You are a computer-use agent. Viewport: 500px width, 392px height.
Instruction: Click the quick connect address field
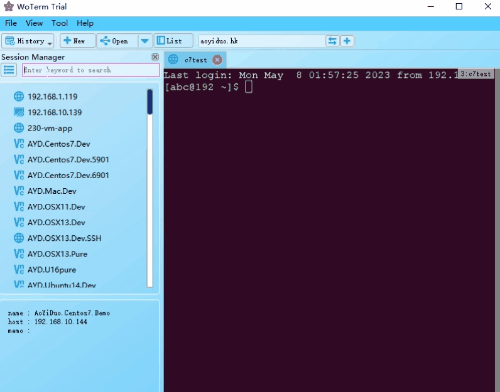point(262,41)
